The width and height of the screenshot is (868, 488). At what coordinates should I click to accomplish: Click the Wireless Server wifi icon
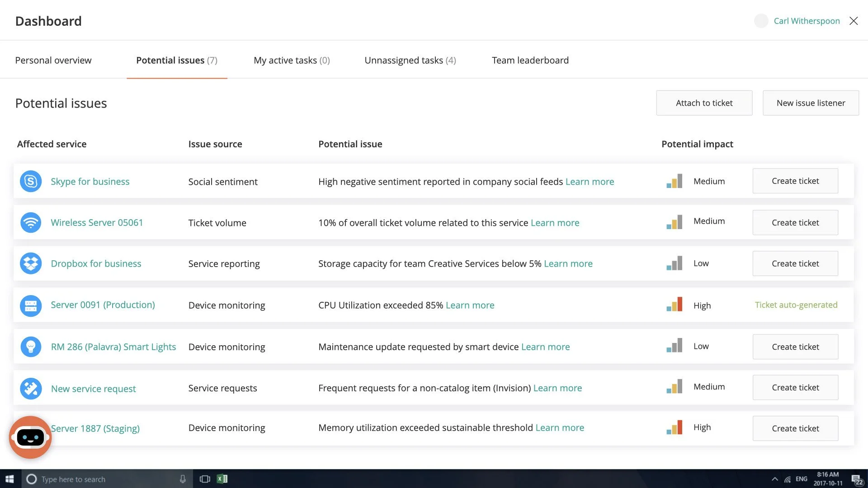click(31, 222)
